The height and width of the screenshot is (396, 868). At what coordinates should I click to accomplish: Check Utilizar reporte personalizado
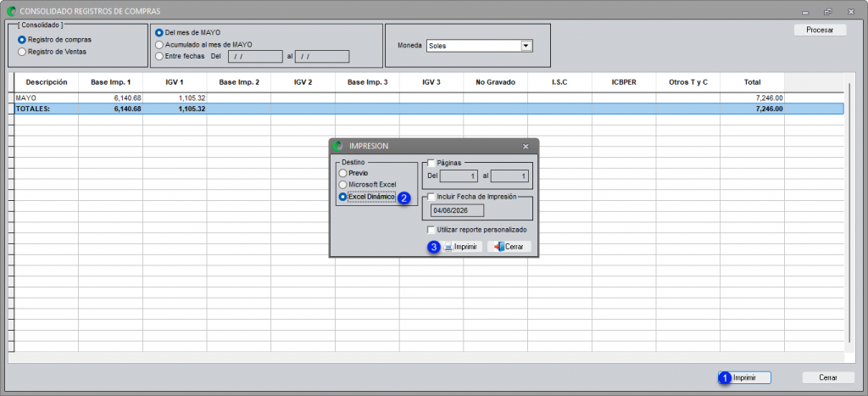click(431, 229)
